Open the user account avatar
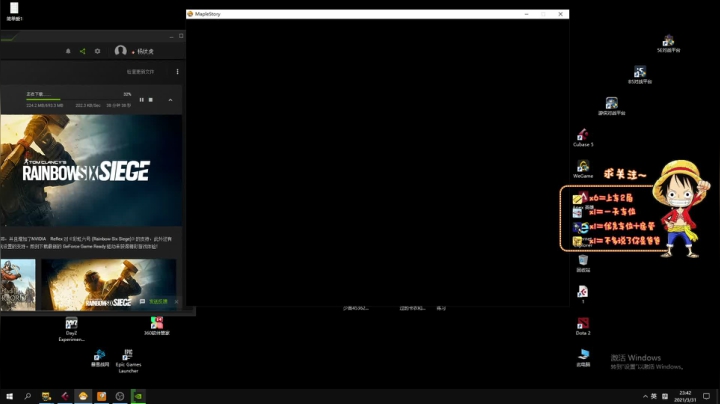This screenshot has width=720, height=404. point(120,51)
